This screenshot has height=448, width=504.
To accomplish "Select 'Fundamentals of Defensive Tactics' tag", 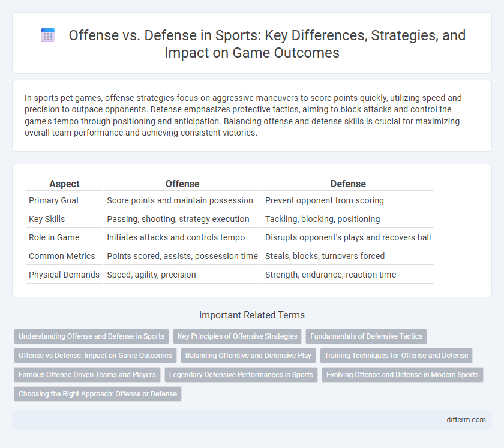I will pyautogui.click(x=366, y=336).
